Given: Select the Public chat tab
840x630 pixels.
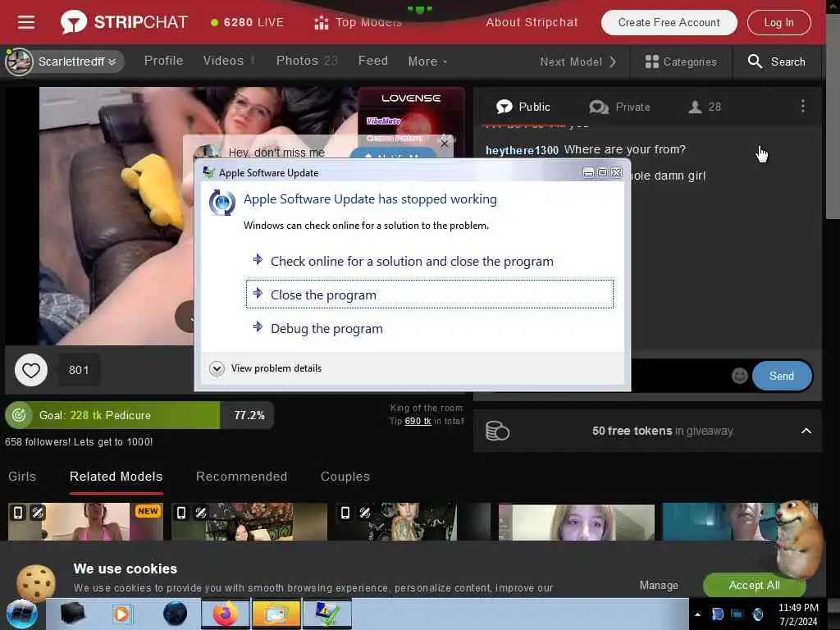Looking at the screenshot, I should [523, 107].
